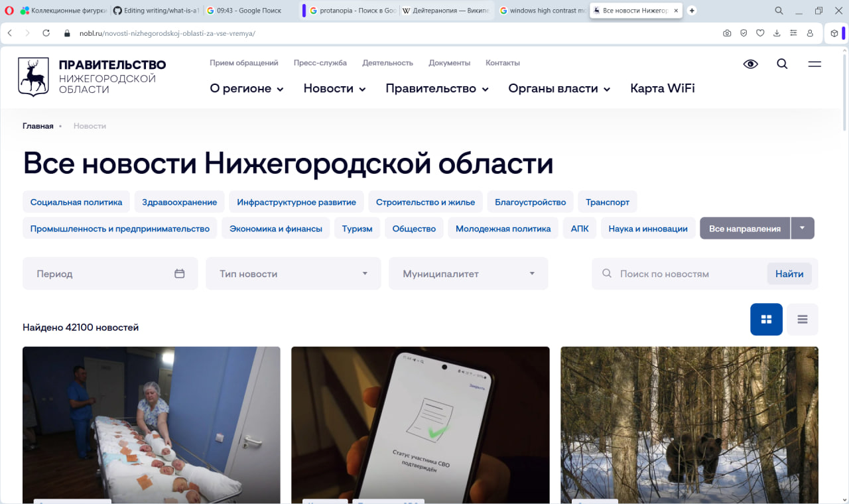The image size is (849, 504).
Task: Open browser downloads via the arrow icon
Action: tap(776, 32)
